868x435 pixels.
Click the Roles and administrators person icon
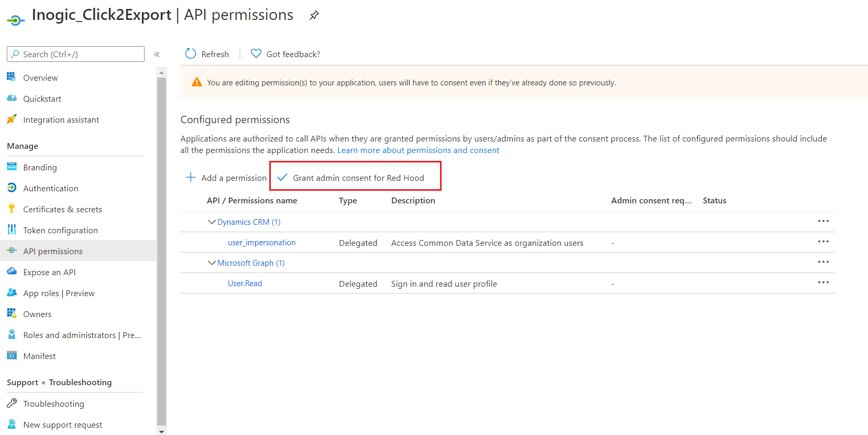click(12, 334)
